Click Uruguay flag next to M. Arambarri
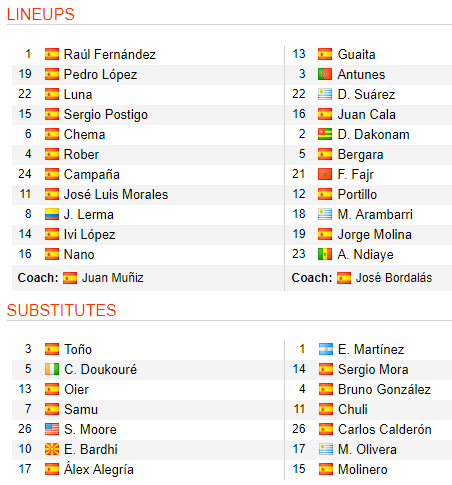452x485 pixels. (325, 214)
